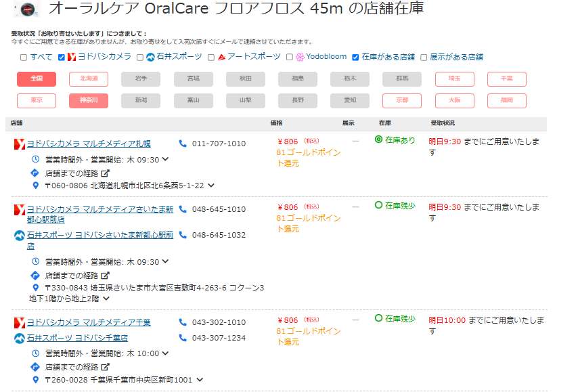
Task: Expand さいたま store business hours chevron
Action: pyautogui.click(x=165, y=261)
